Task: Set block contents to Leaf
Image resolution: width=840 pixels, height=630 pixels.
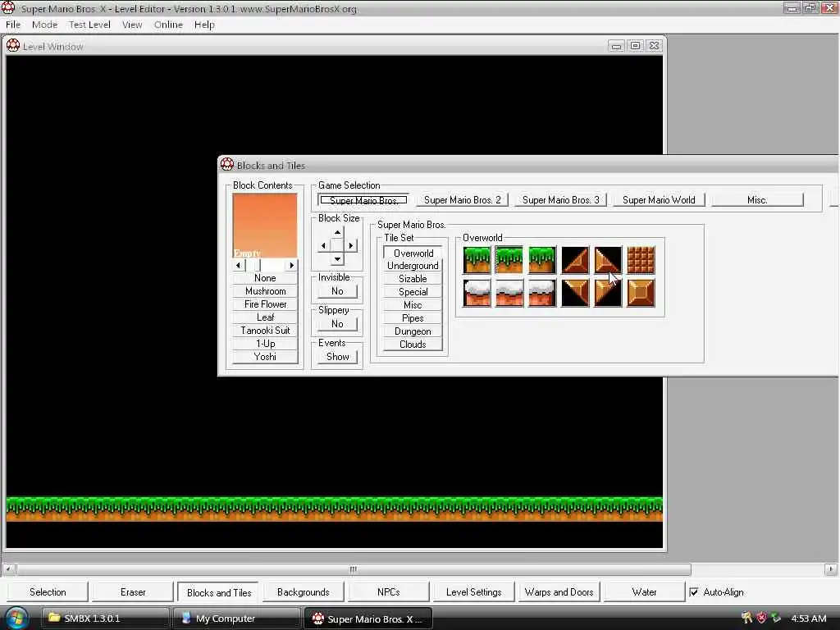Action: click(x=265, y=317)
